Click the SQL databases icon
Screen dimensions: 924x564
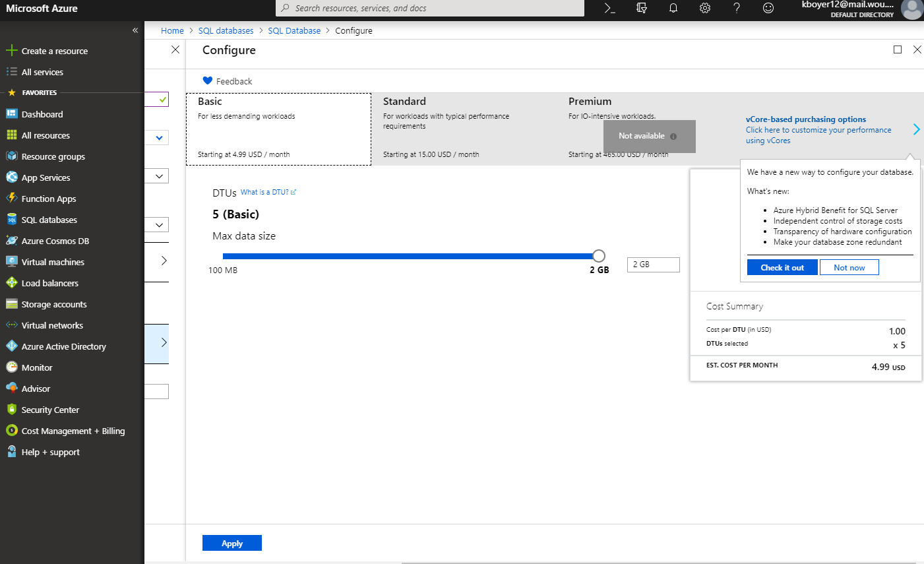point(11,220)
